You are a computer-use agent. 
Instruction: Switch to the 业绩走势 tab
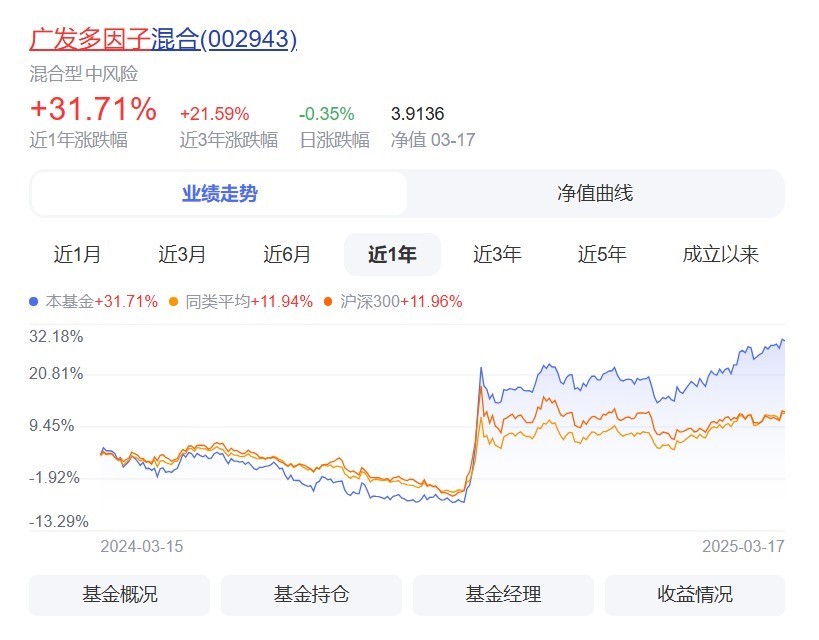(219, 194)
